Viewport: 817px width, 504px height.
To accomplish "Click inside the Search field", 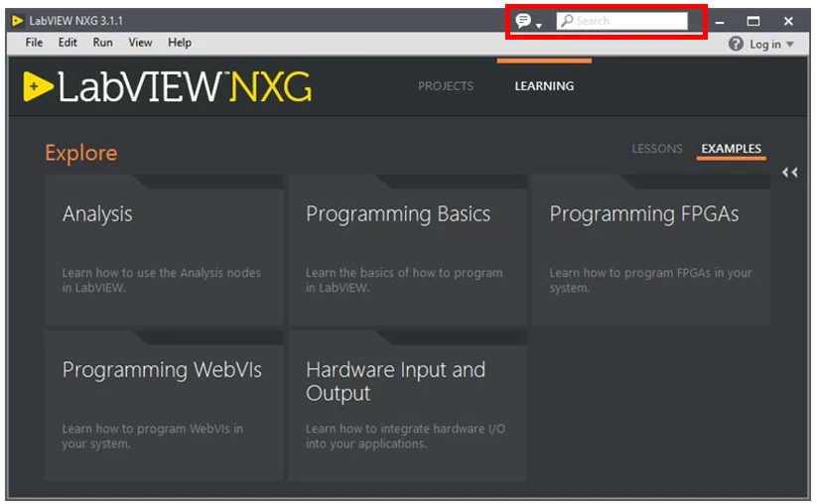I will pyautogui.click(x=622, y=21).
